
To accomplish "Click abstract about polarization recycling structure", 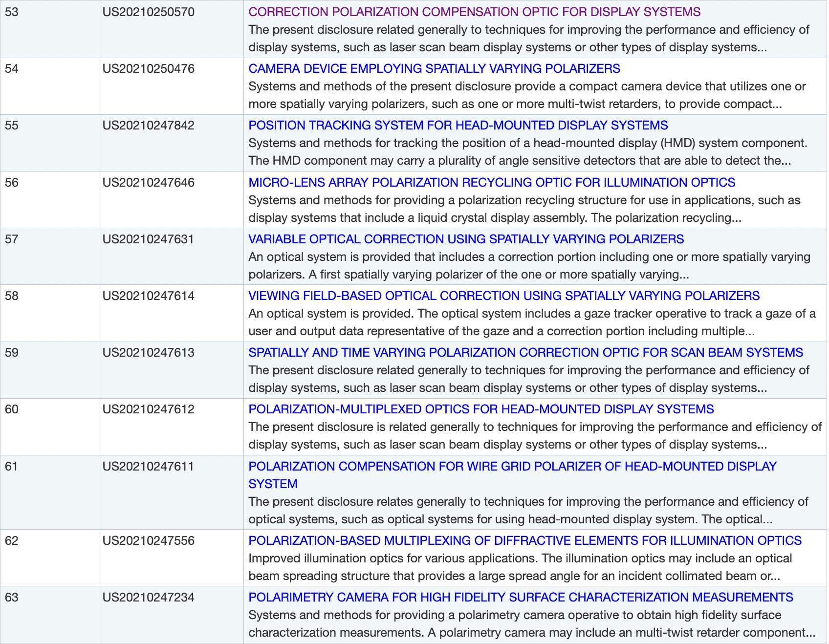I will click(x=524, y=209).
